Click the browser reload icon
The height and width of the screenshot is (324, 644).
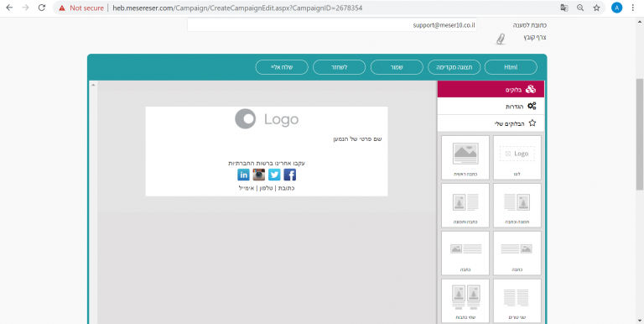[x=41, y=8]
